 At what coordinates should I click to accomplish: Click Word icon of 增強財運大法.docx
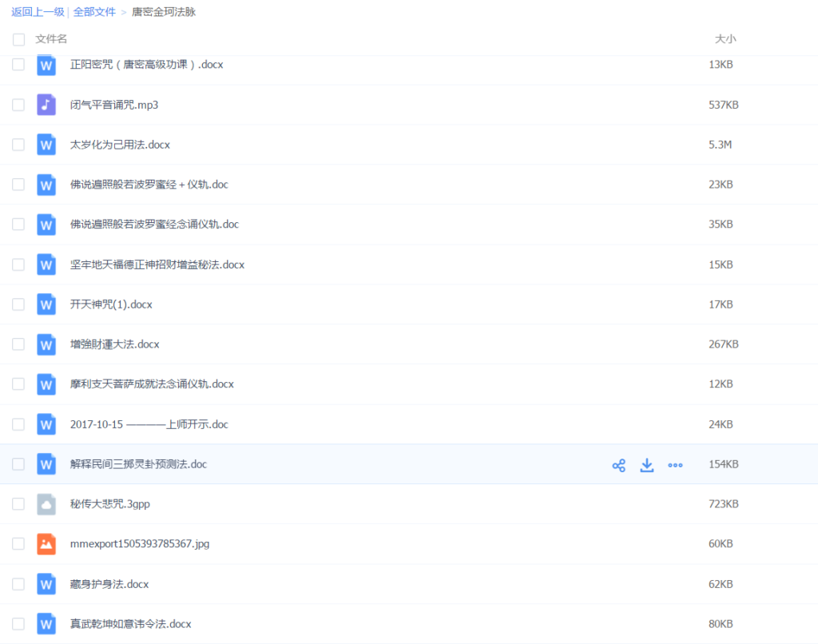pos(46,344)
